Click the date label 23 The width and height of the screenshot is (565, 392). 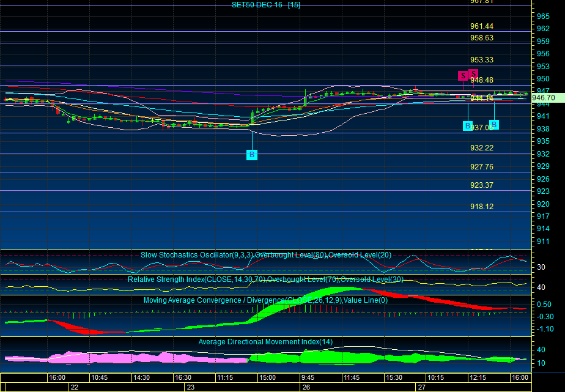point(191,387)
